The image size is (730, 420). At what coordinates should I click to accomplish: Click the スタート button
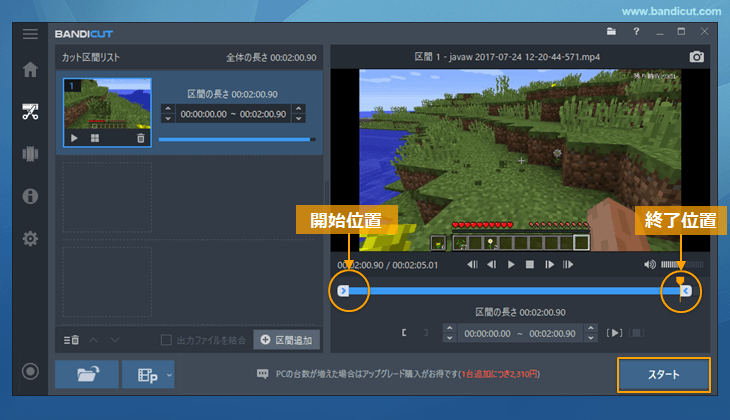coord(664,374)
